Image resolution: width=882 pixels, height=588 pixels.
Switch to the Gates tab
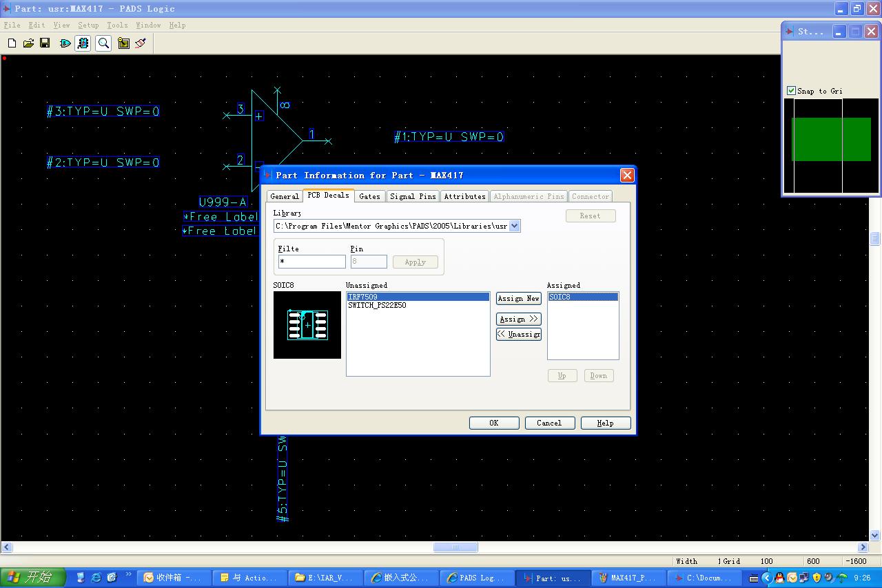pos(369,196)
